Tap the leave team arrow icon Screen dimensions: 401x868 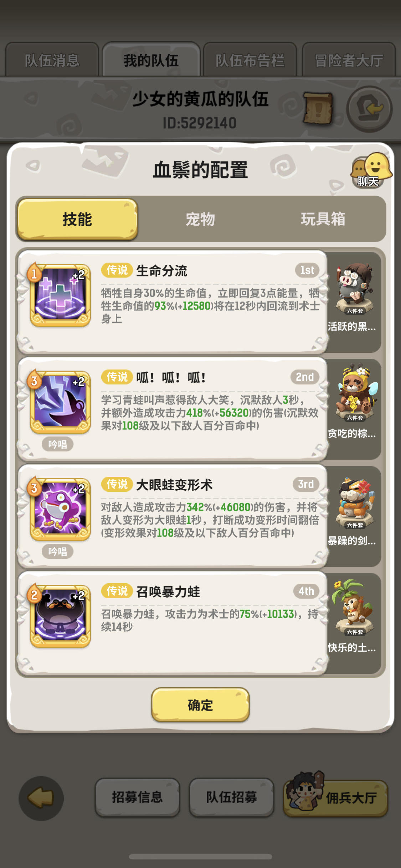click(x=369, y=109)
